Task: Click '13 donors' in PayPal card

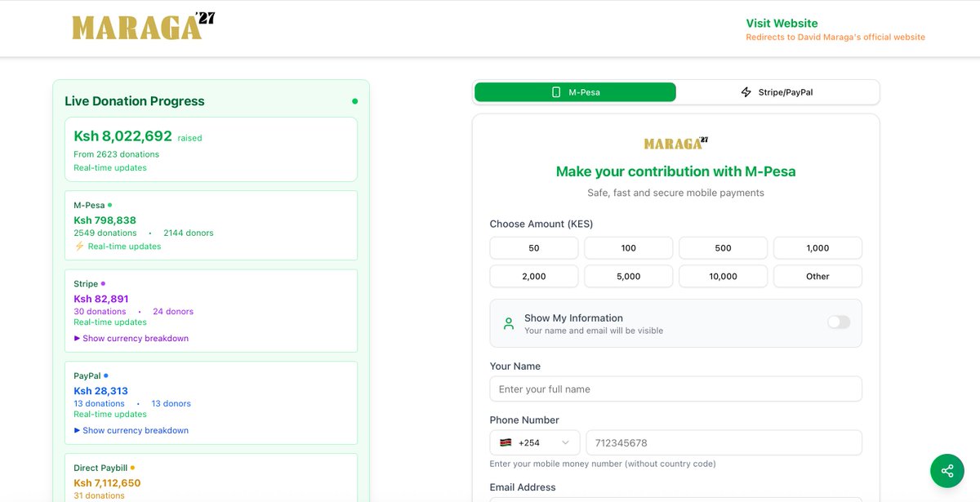Action: (x=171, y=403)
